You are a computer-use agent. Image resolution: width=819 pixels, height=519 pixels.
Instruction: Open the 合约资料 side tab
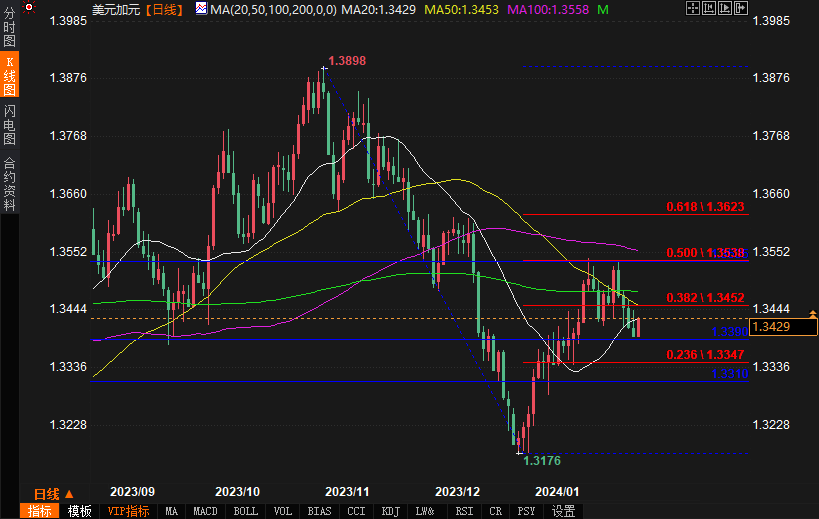coord(10,183)
